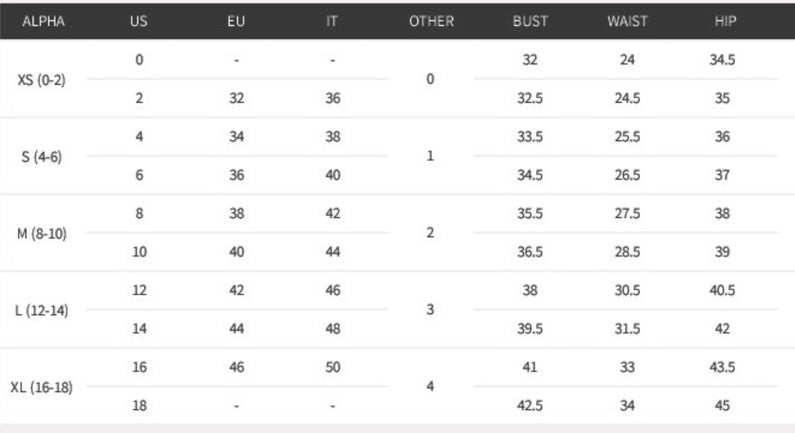The height and width of the screenshot is (433, 795).
Task: Select the WAIST column header
Action: pyautogui.click(x=627, y=21)
